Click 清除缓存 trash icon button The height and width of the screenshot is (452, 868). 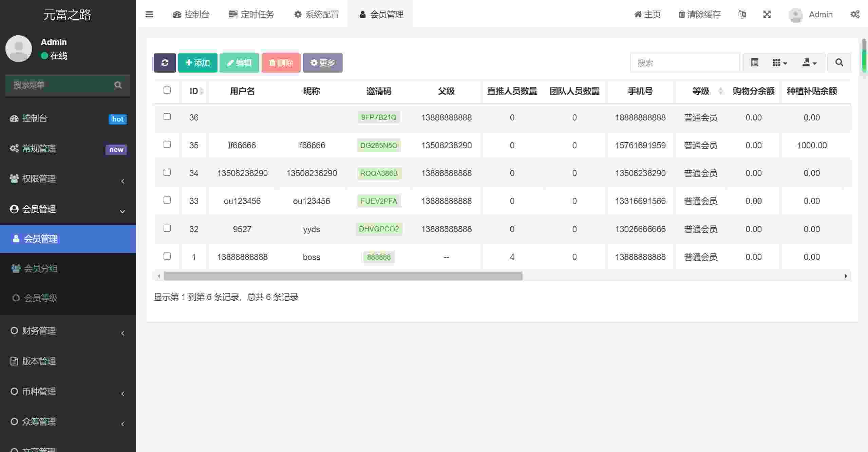(699, 14)
